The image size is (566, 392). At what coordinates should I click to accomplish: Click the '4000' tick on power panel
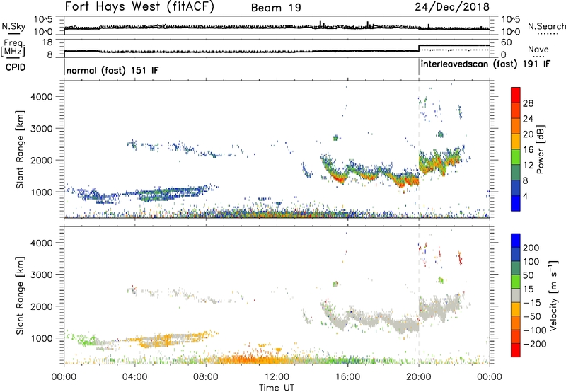[42, 97]
